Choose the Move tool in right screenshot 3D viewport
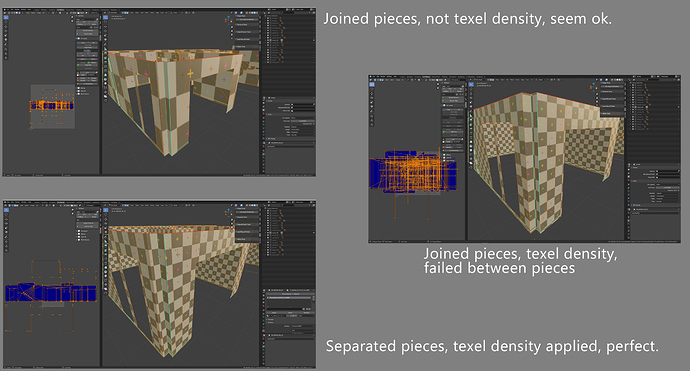This screenshot has width=690, height=371. [471, 94]
